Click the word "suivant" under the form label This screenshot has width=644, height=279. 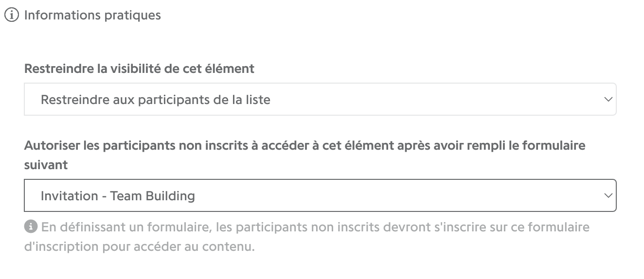tap(46, 165)
